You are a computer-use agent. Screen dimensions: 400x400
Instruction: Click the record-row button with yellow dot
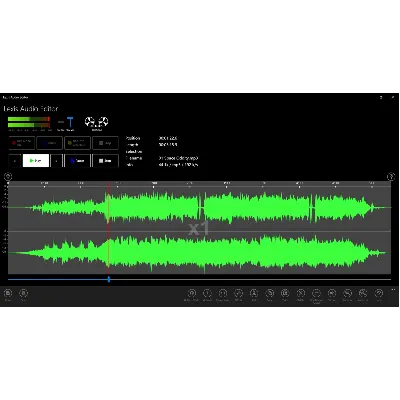pyautogui.click(x=77, y=143)
